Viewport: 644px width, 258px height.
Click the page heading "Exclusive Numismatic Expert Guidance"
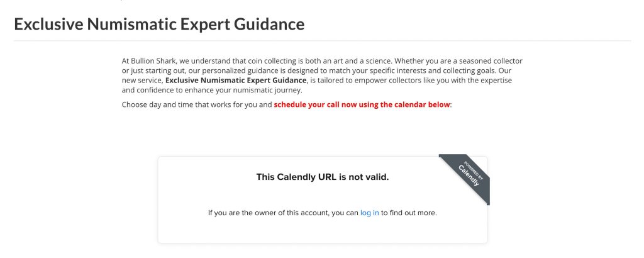(159, 25)
